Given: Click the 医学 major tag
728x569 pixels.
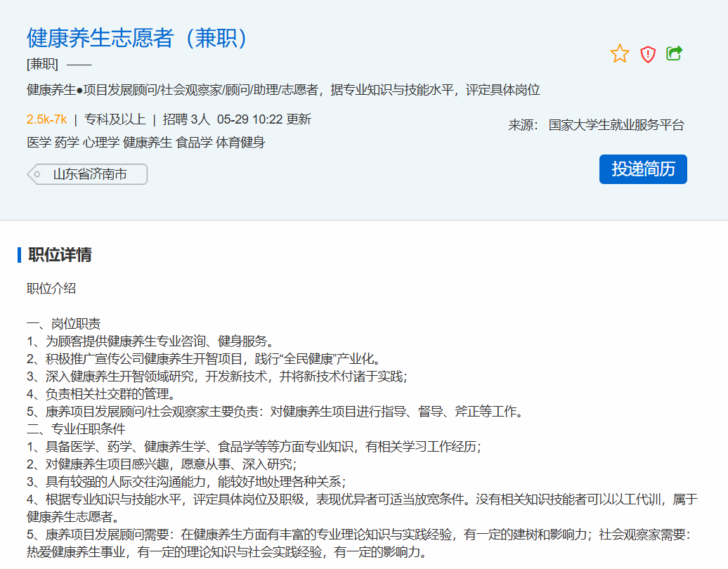Looking at the screenshot, I should (39, 143).
